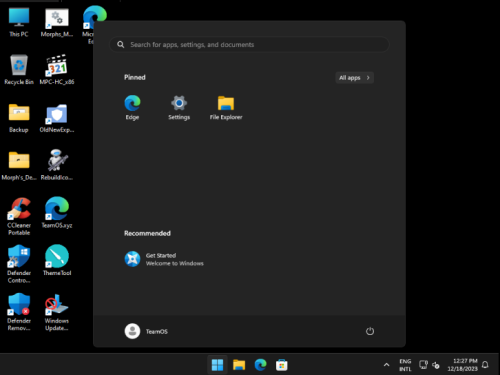Select CCleaner Portable shortcut
This screenshot has height=375, width=500.
[19, 216]
